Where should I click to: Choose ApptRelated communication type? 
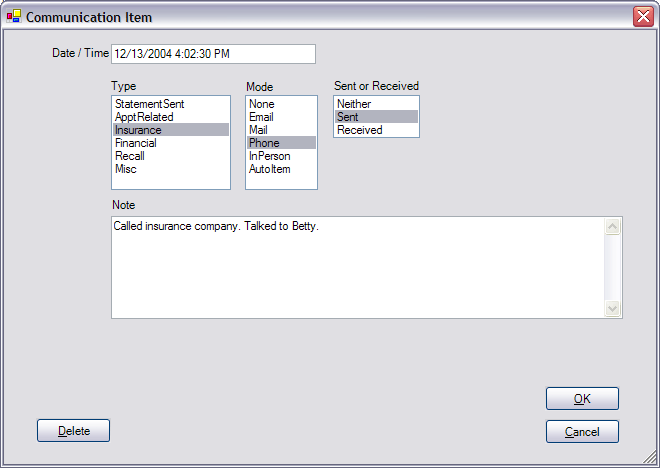click(x=171, y=117)
